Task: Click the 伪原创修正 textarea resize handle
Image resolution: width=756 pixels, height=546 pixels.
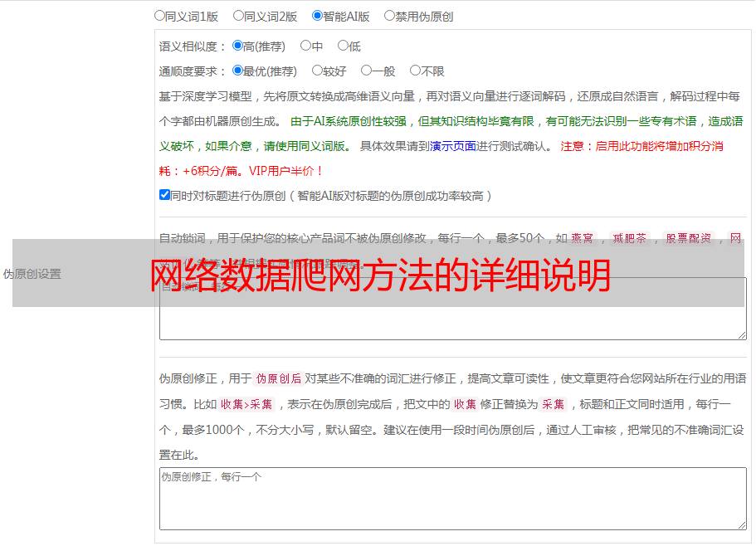Action: (x=742, y=525)
